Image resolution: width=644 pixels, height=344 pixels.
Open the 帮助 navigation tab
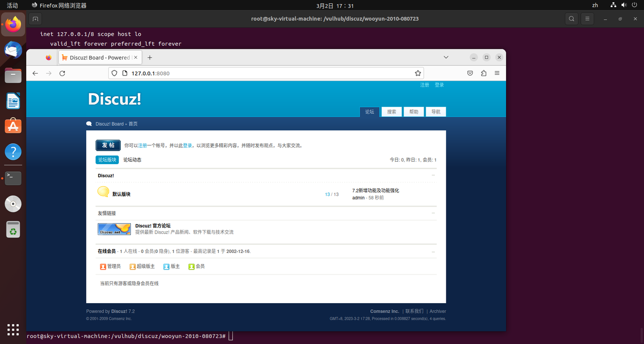pos(414,112)
